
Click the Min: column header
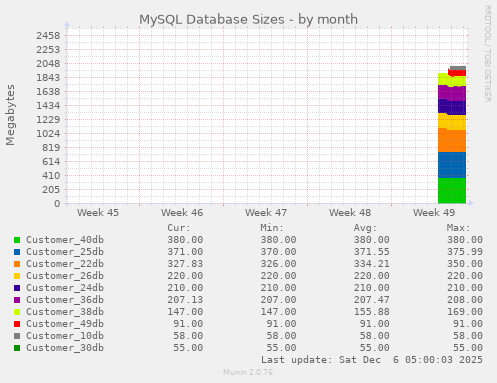[x=272, y=228]
